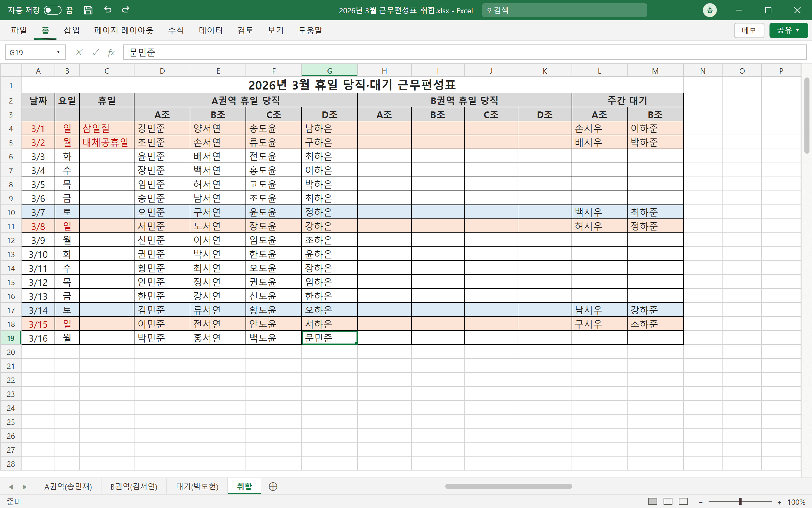812x508 pixels.
Task: Open the 수식 ribbon tab
Action: (x=176, y=30)
